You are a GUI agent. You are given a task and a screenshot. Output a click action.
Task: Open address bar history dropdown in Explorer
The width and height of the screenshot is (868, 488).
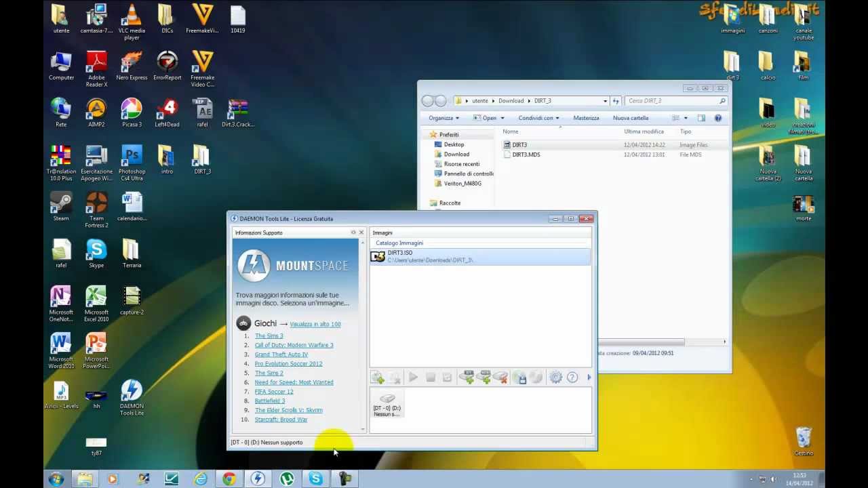tap(605, 101)
